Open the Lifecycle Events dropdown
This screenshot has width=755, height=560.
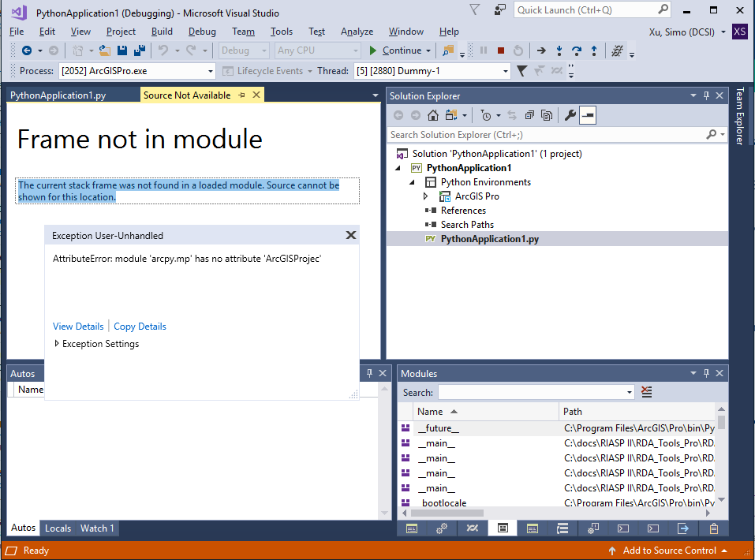coord(309,71)
